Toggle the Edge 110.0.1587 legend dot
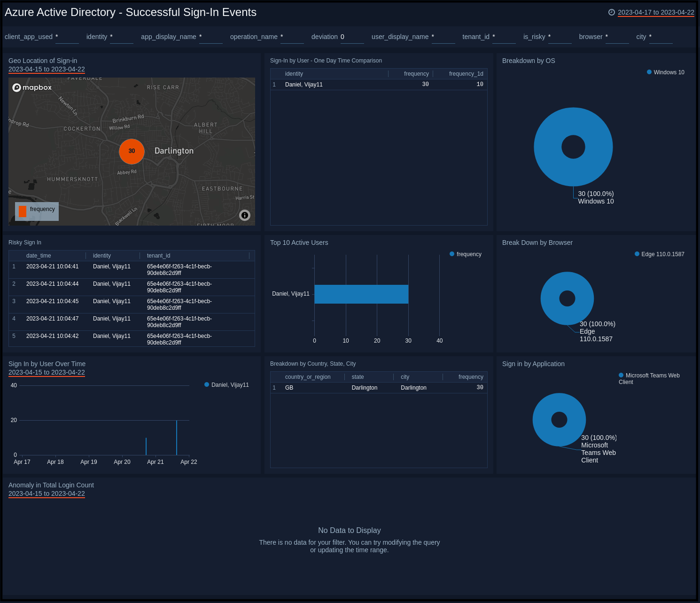Image resolution: width=700 pixels, height=603 pixels. pos(637,254)
